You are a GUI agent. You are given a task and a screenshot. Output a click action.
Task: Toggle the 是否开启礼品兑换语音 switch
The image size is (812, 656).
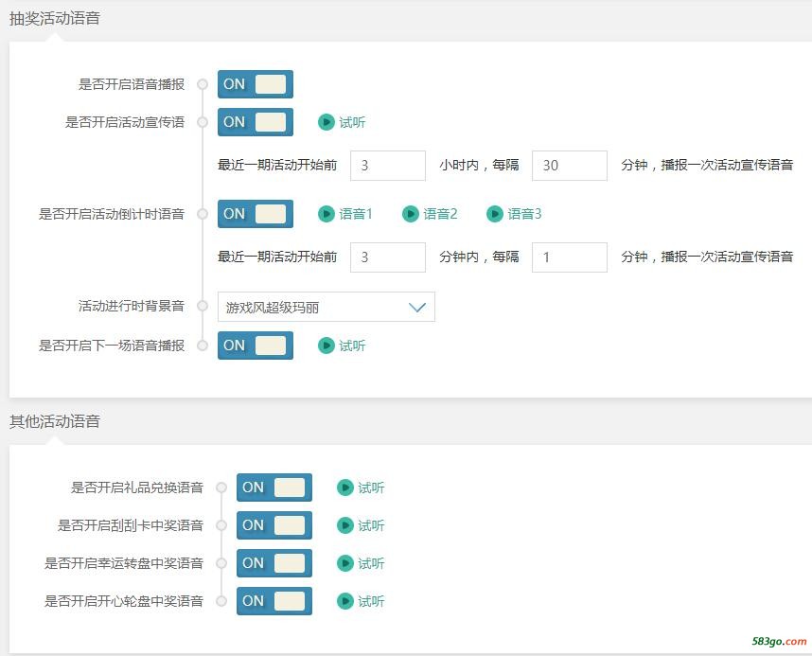coord(274,488)
